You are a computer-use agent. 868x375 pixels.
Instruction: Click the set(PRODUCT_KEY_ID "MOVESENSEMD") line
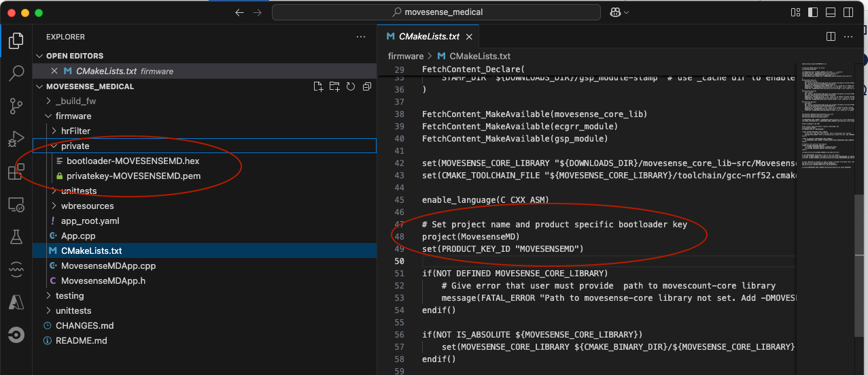(x=502, y=249)
